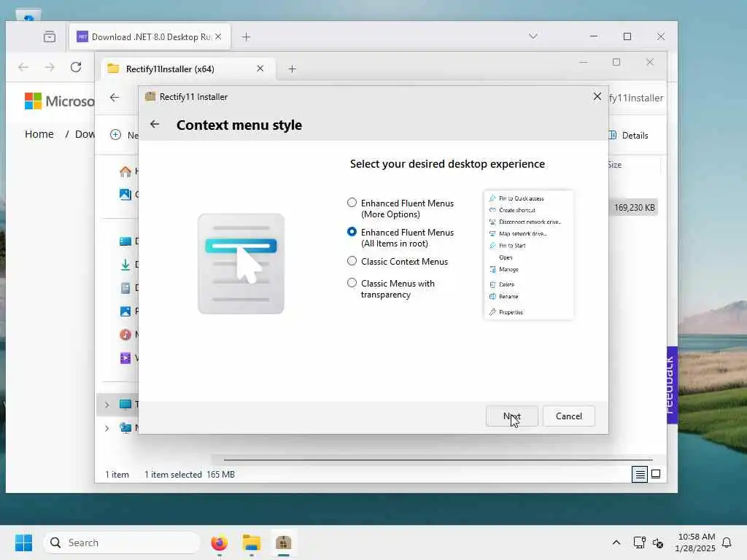This screenshot has height=560, width=747.
Task: Click the volume tray icon
Action: (x=658, y=542)
